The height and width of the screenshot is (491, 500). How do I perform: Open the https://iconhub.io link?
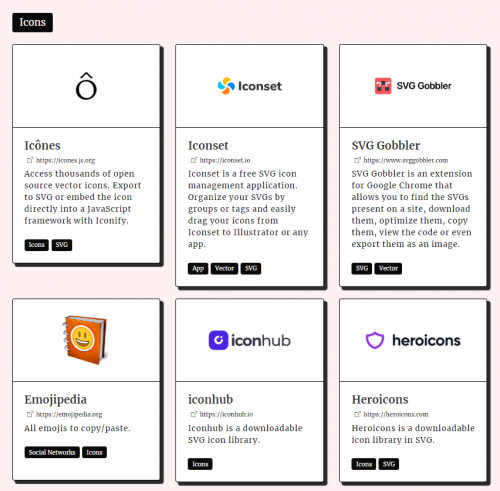[226, 414]
